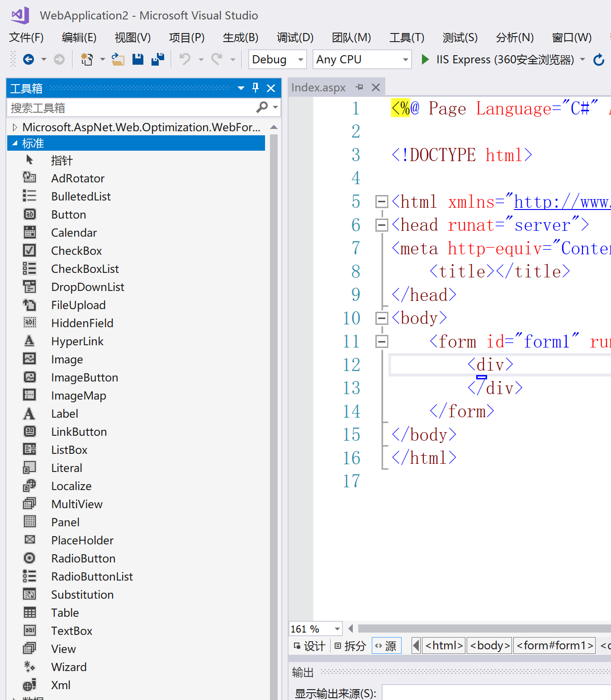Viewport: 611px width, 700px height.
Task: Select the RadioButton control in toolbox
Action: (83, 558)
